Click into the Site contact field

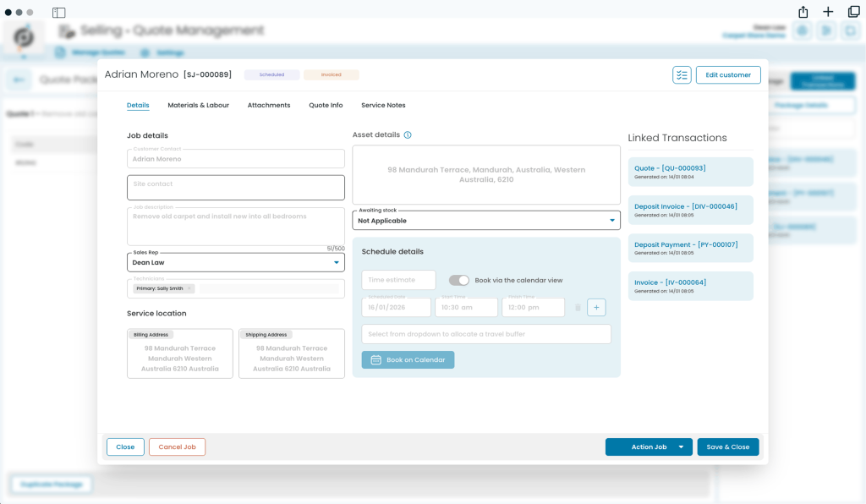coord(236,188)
